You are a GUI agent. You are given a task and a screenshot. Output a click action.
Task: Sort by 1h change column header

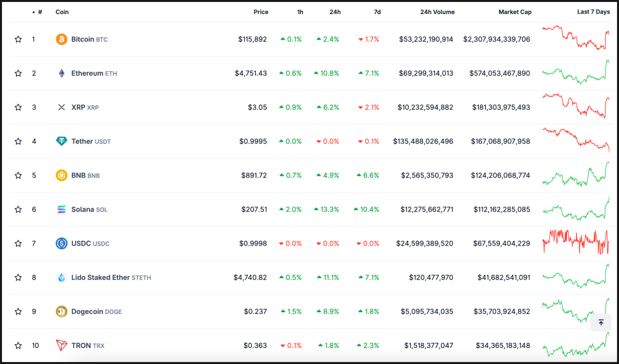[300, 12]
